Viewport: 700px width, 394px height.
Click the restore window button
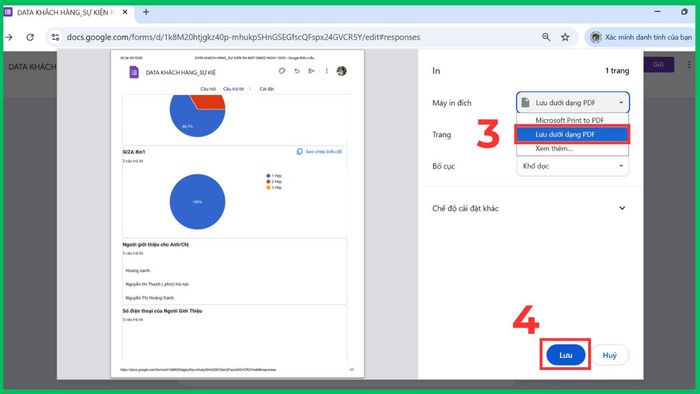point(684,12)
